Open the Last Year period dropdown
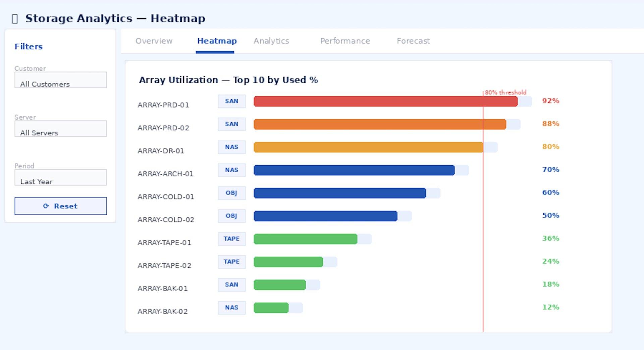The height and width of the screenshot is (350, 644). [60, 177]
